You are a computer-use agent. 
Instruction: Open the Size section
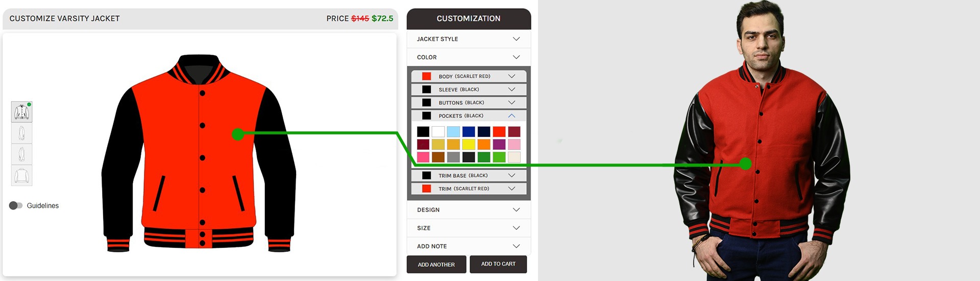[516, 228]
